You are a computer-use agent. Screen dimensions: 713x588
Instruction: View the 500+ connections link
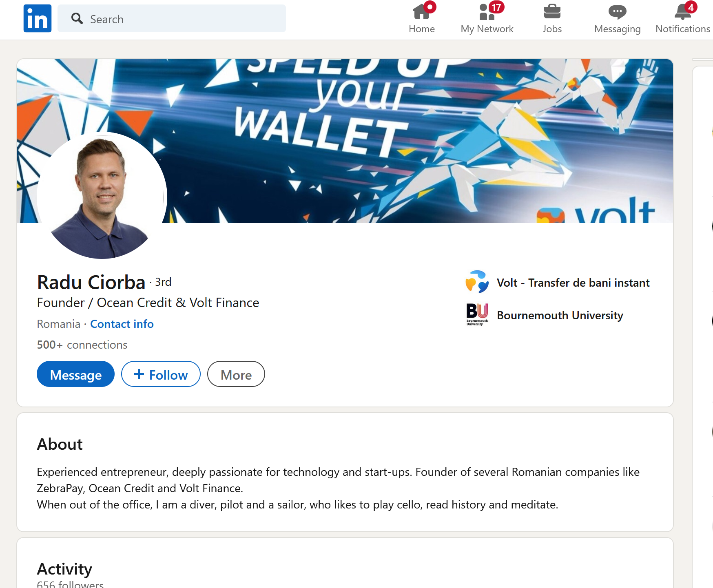point(82,345)
